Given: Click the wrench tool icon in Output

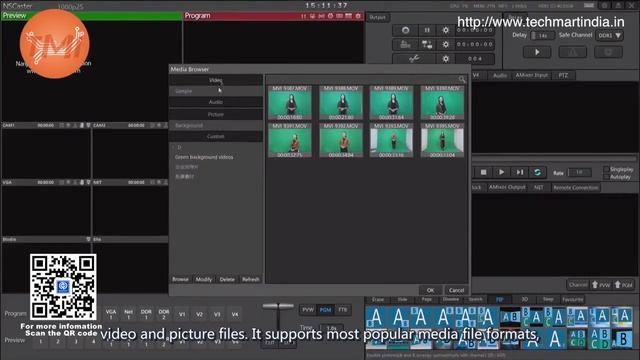Looking at the screenshot, I should (x=414, y=59).
